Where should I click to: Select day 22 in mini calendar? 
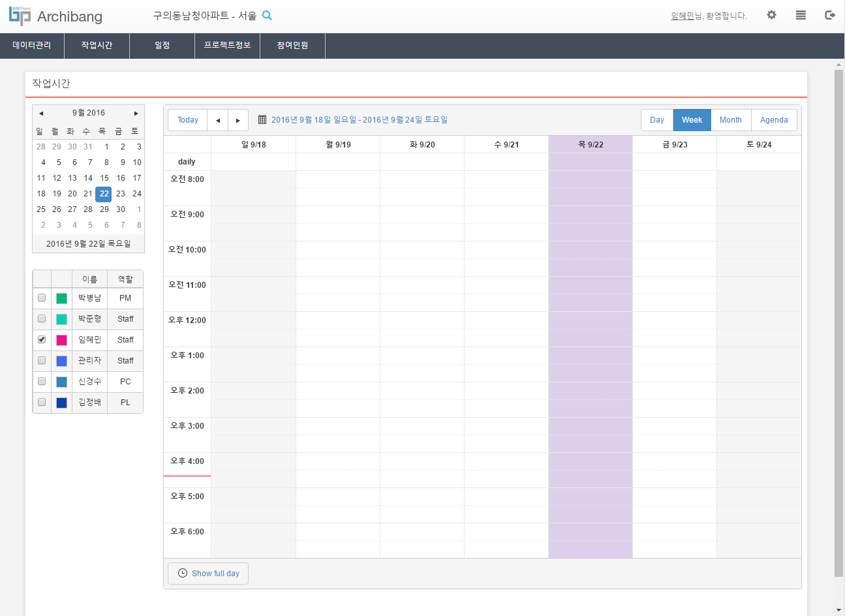(x=104, y=194)
